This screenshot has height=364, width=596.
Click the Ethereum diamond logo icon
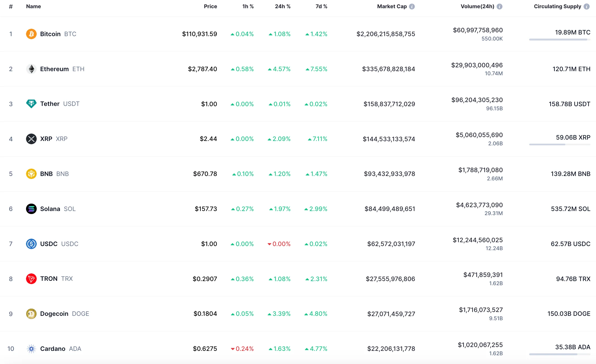pos(31,69)
